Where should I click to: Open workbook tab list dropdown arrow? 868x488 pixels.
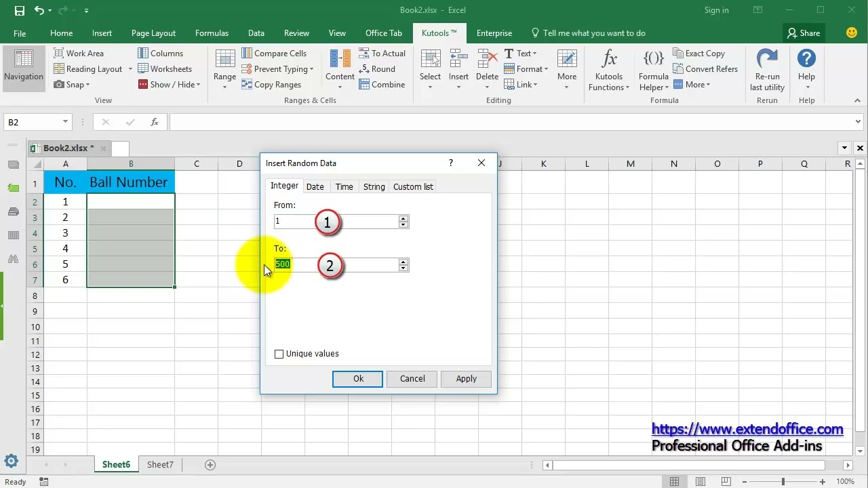(x=844, y=148)
